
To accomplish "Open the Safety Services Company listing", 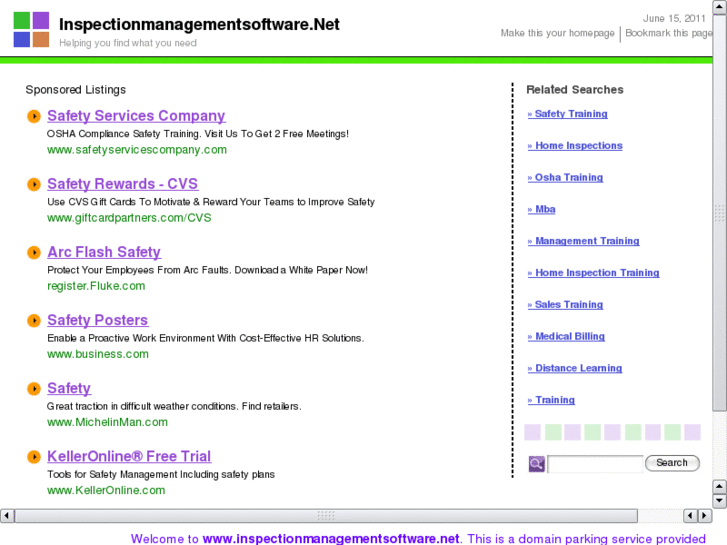I will tap(136, 115).
